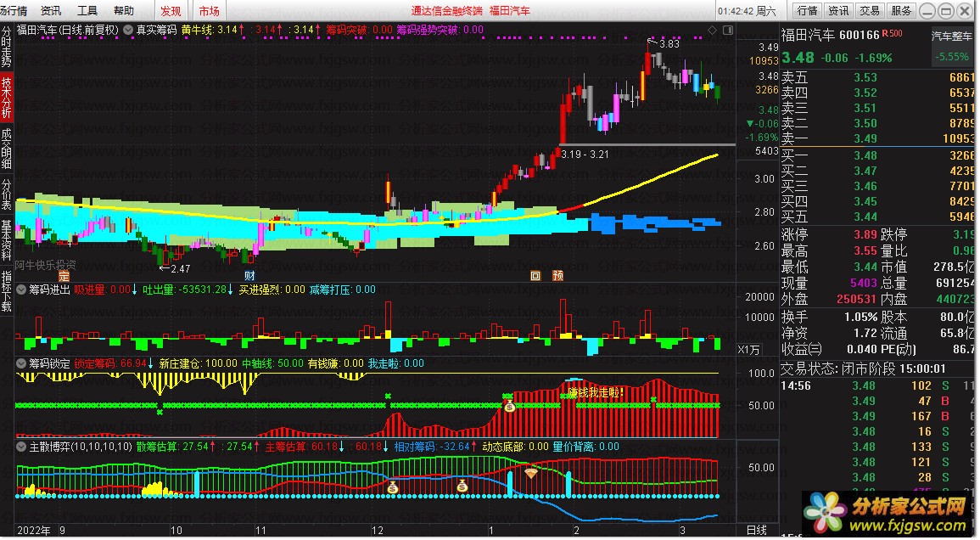Open the 资讯 menu in menu bar
Screen dimensions: 980x540
click(51, 11)
